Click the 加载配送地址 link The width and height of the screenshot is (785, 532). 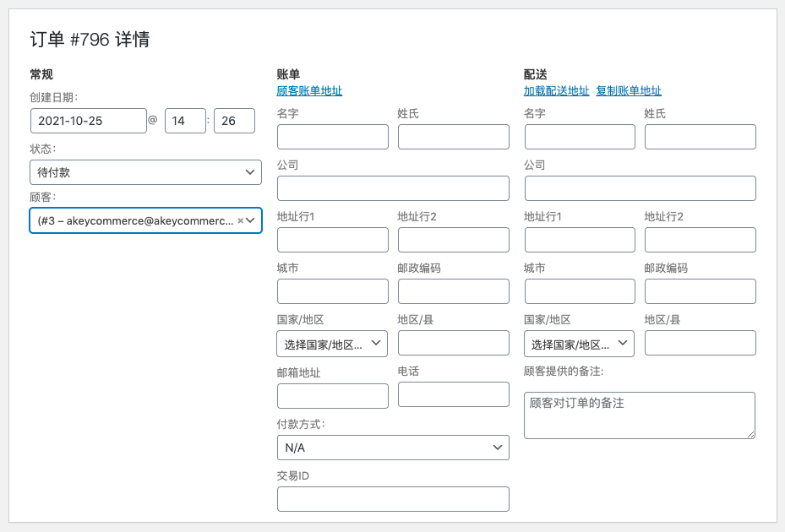pos(556,91)
